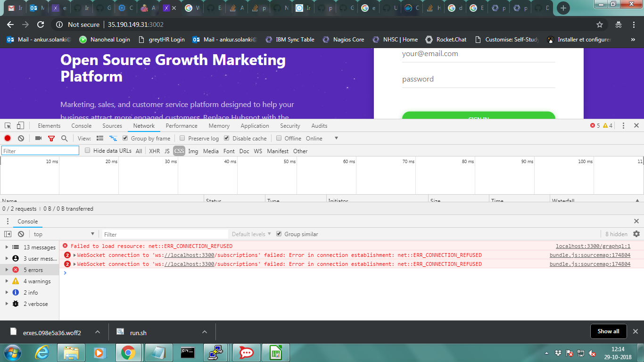Enable the Preserve log checkbox

point(182,138)
